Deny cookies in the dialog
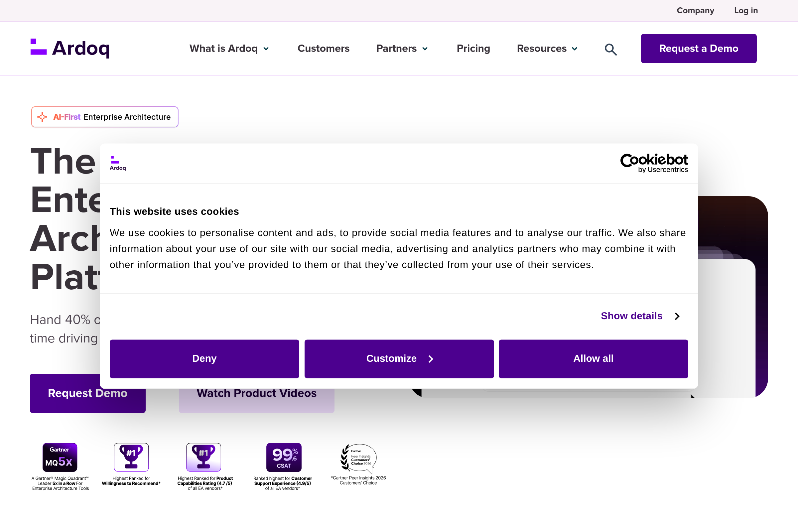 pos(204,359)
